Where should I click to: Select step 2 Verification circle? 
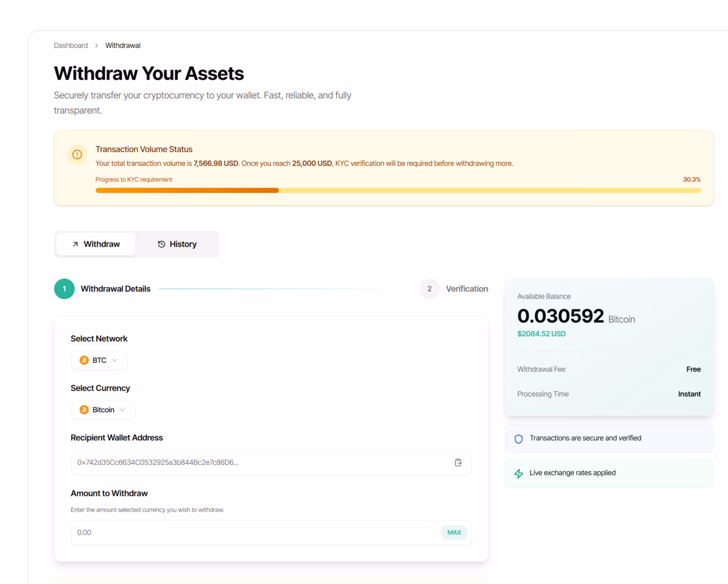[429, 289]
